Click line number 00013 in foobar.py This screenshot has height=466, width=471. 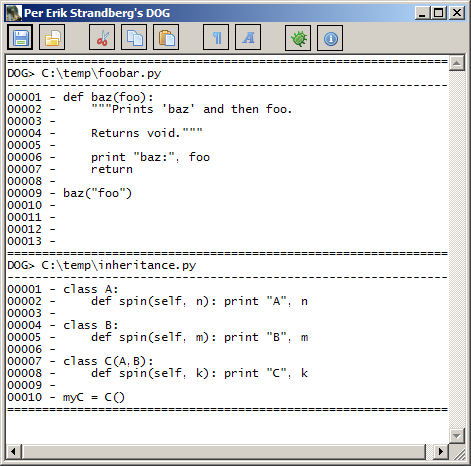25,241
